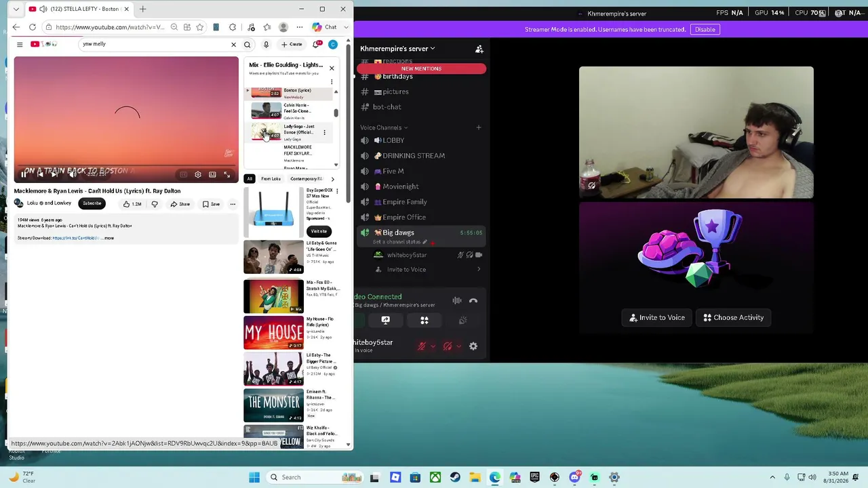Image resolution: width=868 pixels, height=488 pixels.
Task: Close the Mix playlist panel
Action: coord(332,68)
